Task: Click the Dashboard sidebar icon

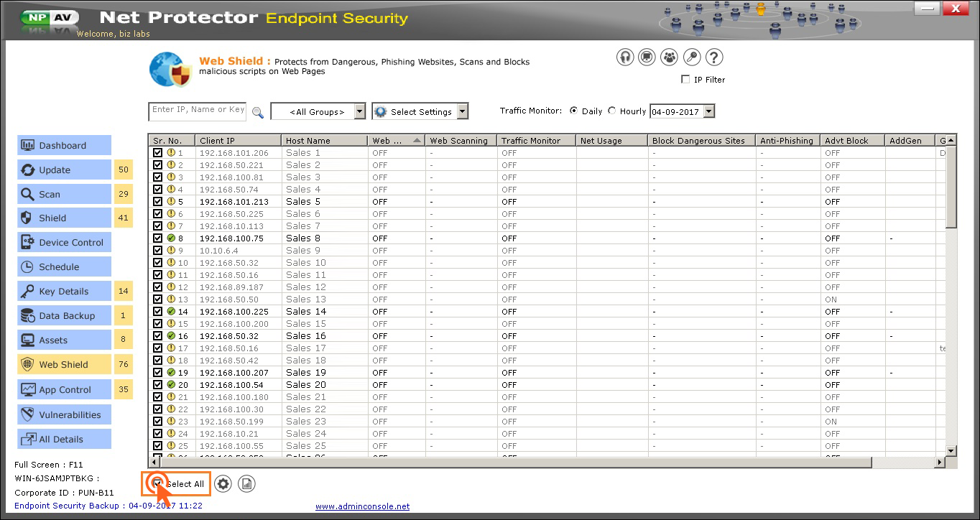Action: click(28, 145)
